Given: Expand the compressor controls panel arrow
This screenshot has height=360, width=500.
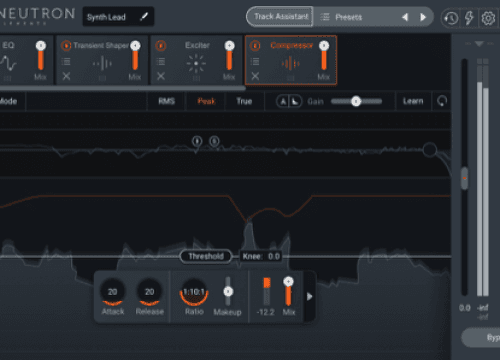Looking at the screenshot, I should 309,296.
